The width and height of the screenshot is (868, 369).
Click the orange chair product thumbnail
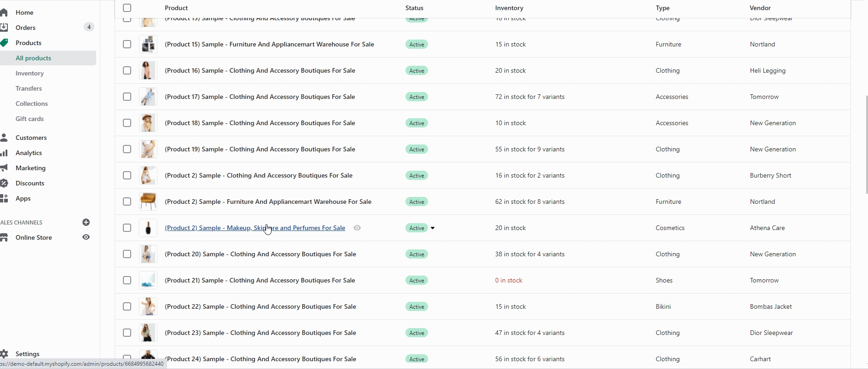(148, 202)
